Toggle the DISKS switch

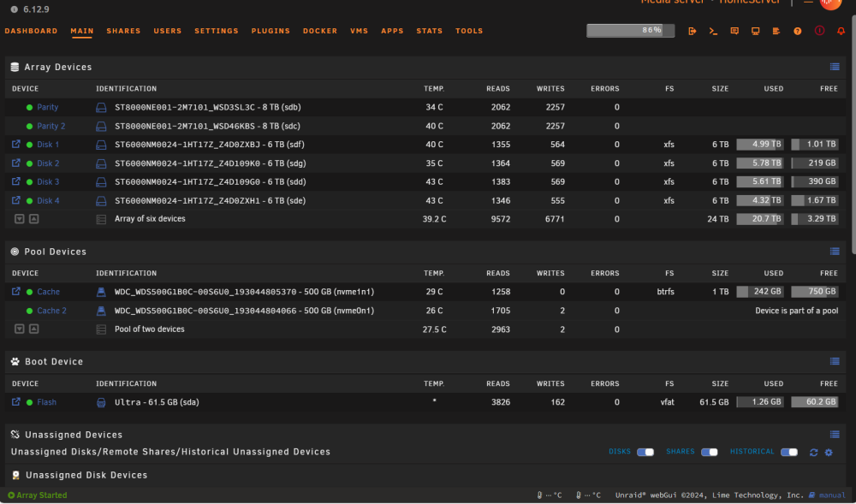[645, 452]
